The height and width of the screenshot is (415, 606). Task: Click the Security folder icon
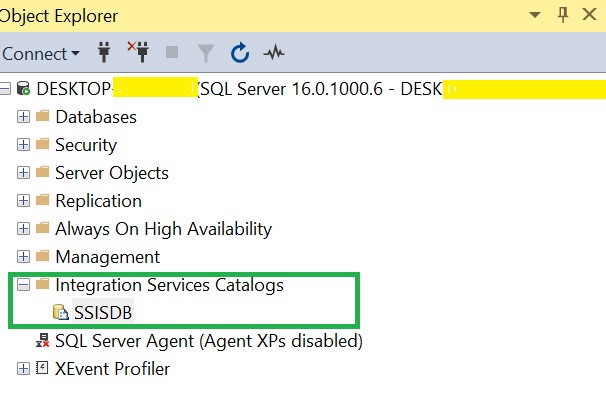point(43,144)
